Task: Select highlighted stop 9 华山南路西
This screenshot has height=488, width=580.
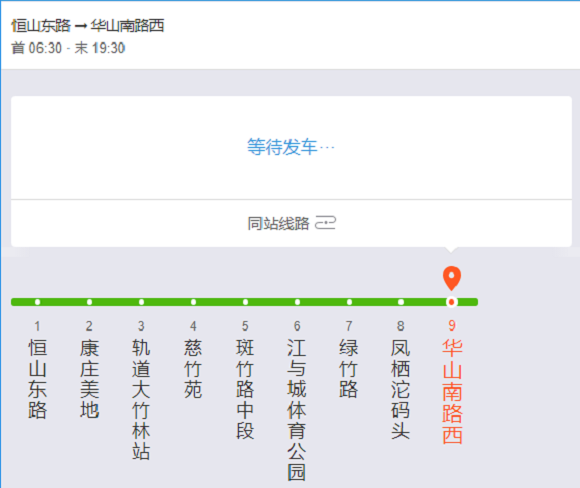Action: coord(452,382)
